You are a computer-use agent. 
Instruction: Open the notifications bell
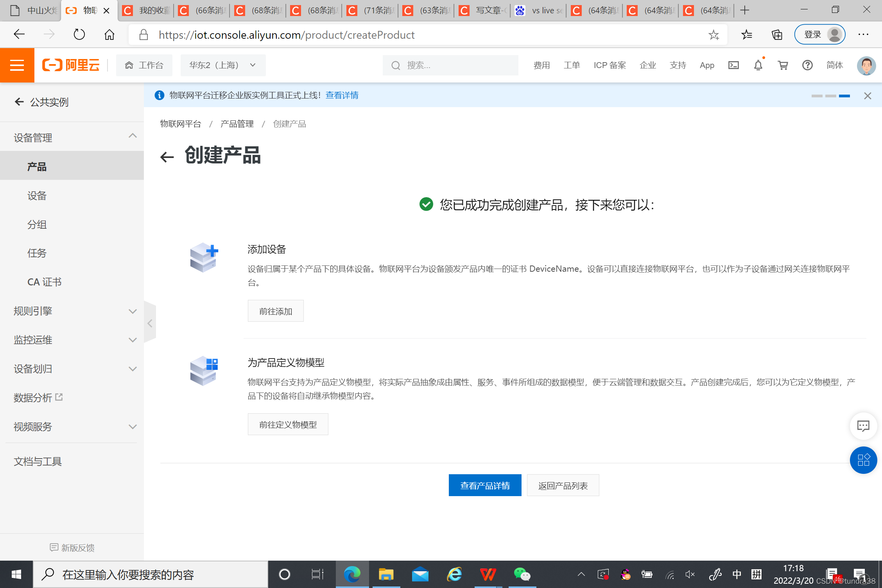coord(758,65)
